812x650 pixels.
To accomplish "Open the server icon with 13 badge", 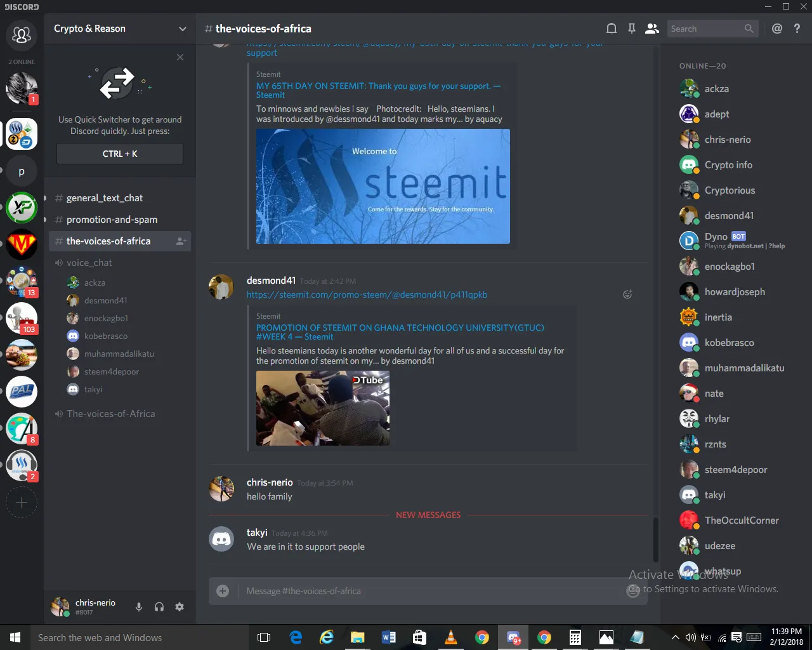I will pos(22,281).
